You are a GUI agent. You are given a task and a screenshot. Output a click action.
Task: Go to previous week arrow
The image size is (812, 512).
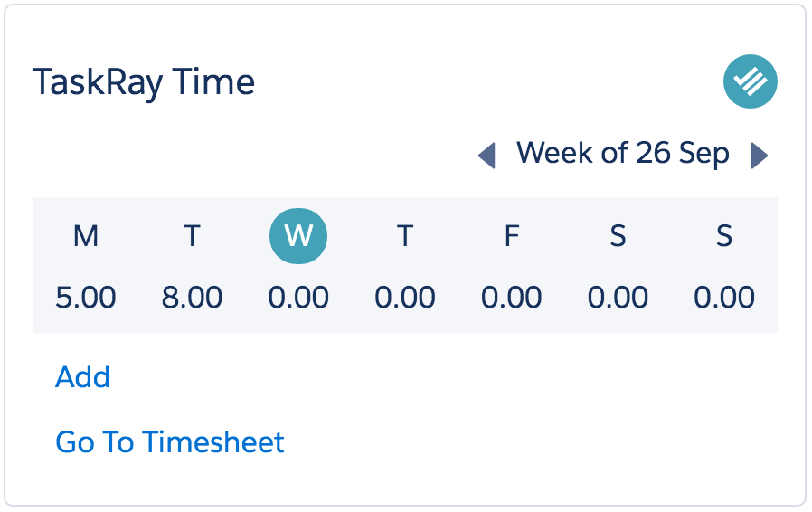pos(486,156)
